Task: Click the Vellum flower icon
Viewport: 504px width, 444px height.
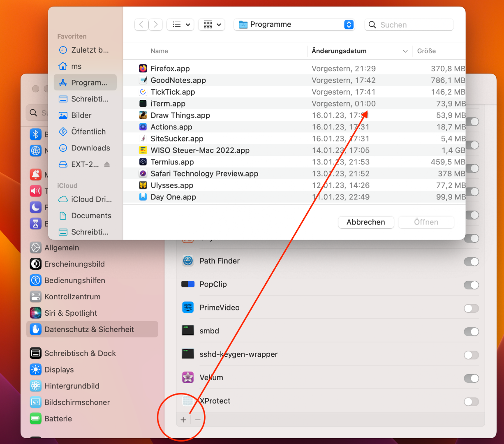Action: pyautogui.click(x=188, y=377)
